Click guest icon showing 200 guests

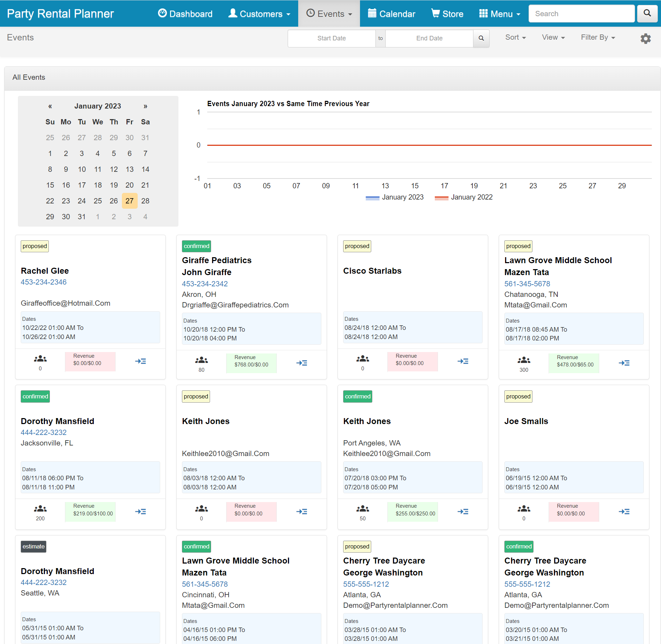pyautogui.click(x=40, y=509)
